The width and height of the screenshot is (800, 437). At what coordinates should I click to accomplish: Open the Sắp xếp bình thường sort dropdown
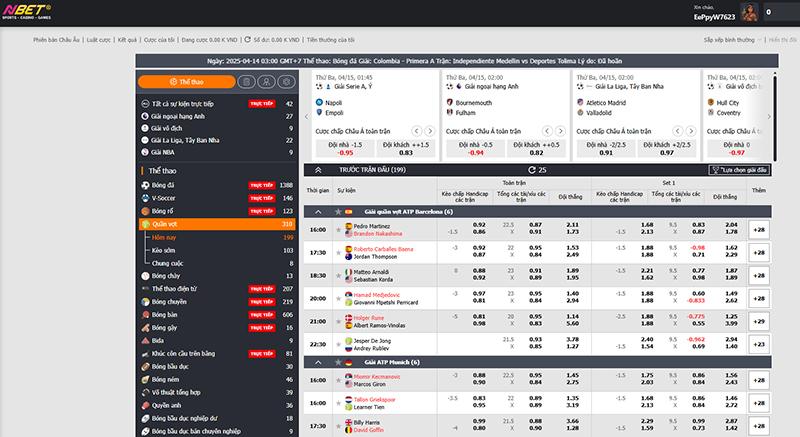(732, 40)
